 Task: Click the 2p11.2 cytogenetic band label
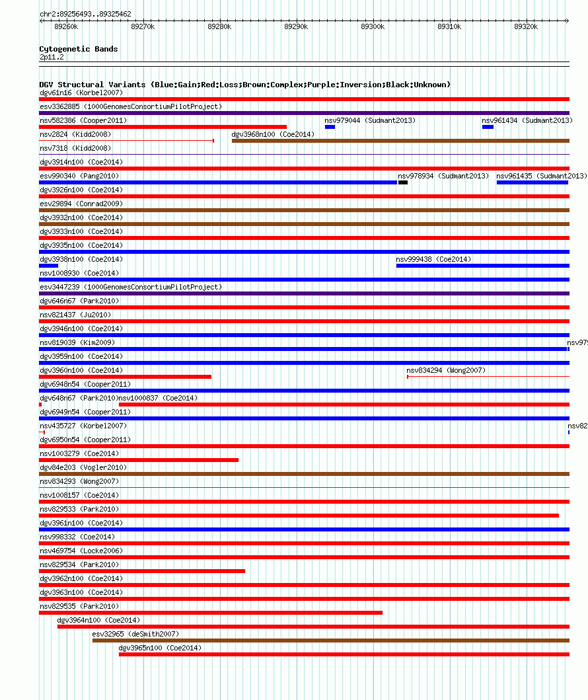click(52, 57)
